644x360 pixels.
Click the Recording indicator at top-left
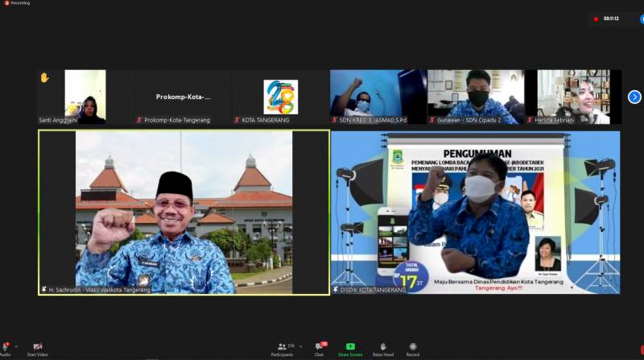click(16, 3)
